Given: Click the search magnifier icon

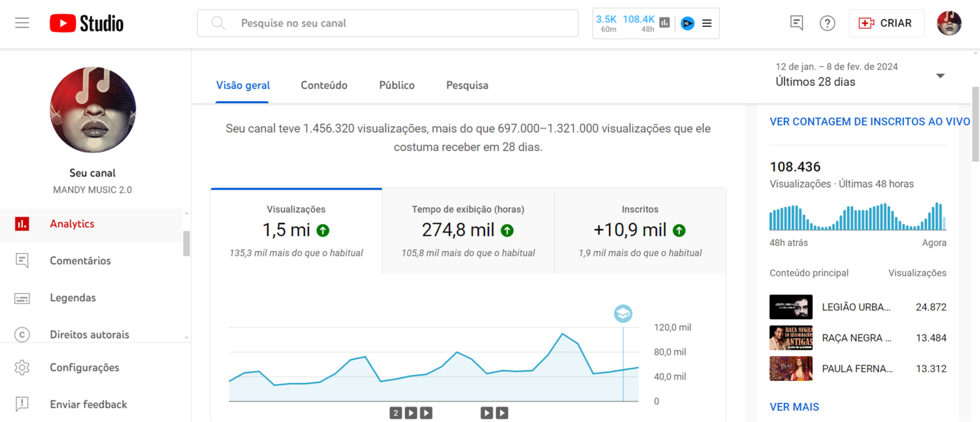Looking at the screenshot, I should point(218,23).
